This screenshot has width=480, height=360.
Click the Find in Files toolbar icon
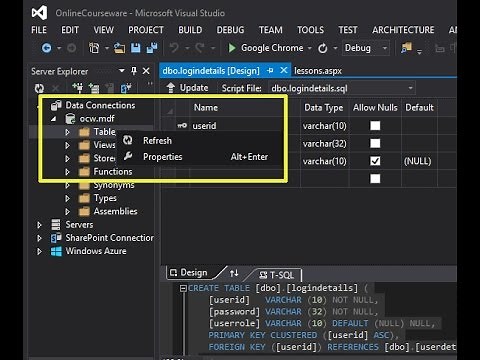(406, 48)
